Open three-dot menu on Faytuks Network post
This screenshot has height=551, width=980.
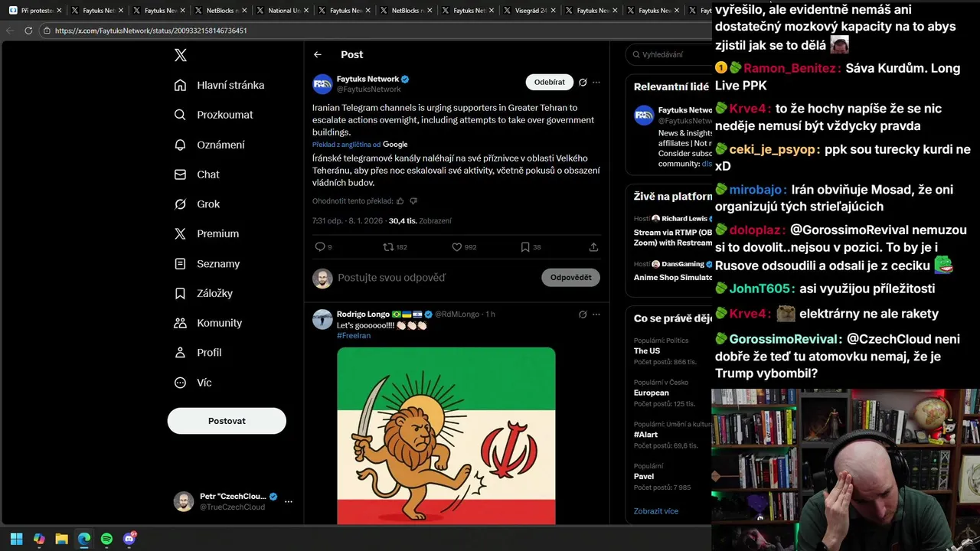(x=596, y=82)
